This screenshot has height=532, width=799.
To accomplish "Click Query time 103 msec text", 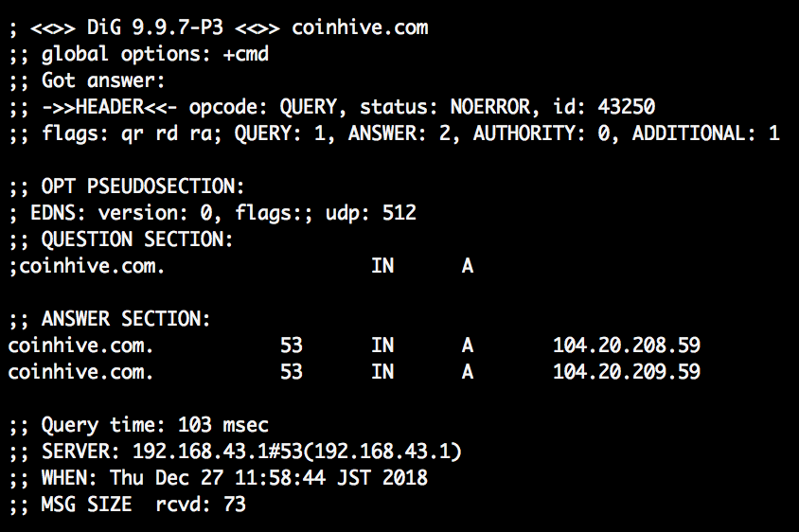I will (155, 425).
